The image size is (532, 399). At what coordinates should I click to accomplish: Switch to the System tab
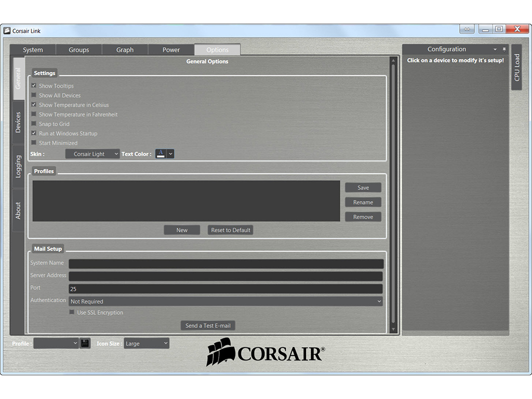pyautogui.click(x=33, y=50)
